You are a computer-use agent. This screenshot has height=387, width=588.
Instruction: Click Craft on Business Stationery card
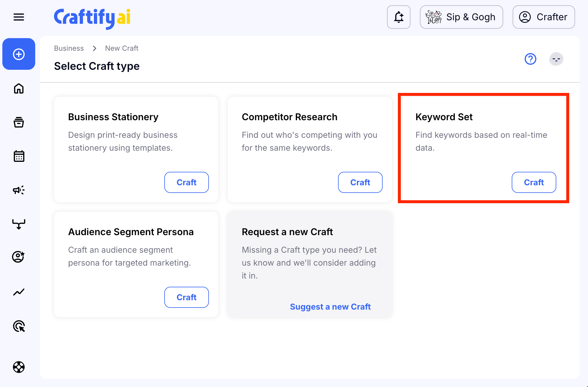(186, 182)
